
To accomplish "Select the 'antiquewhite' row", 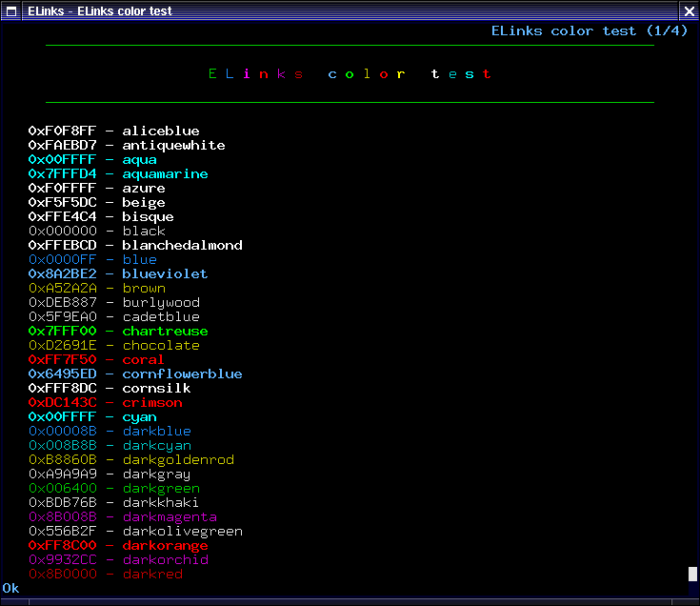I will click(x=127, y=145).
